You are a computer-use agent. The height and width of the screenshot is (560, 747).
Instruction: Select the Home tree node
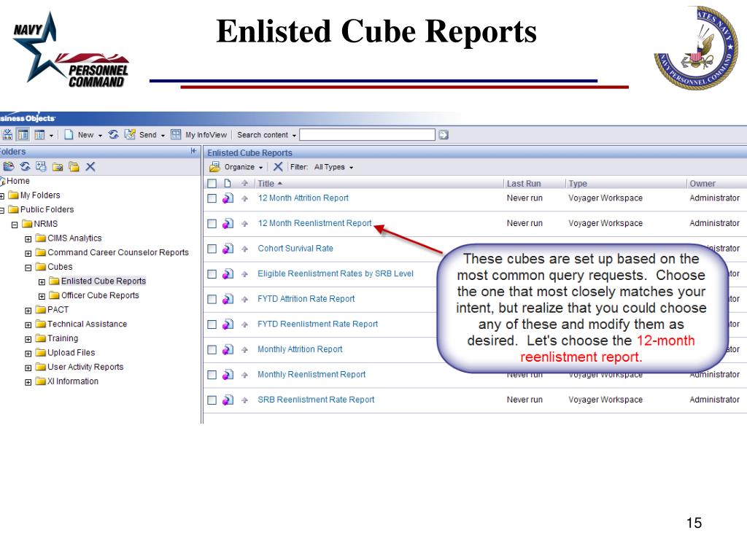coord(18,181)
